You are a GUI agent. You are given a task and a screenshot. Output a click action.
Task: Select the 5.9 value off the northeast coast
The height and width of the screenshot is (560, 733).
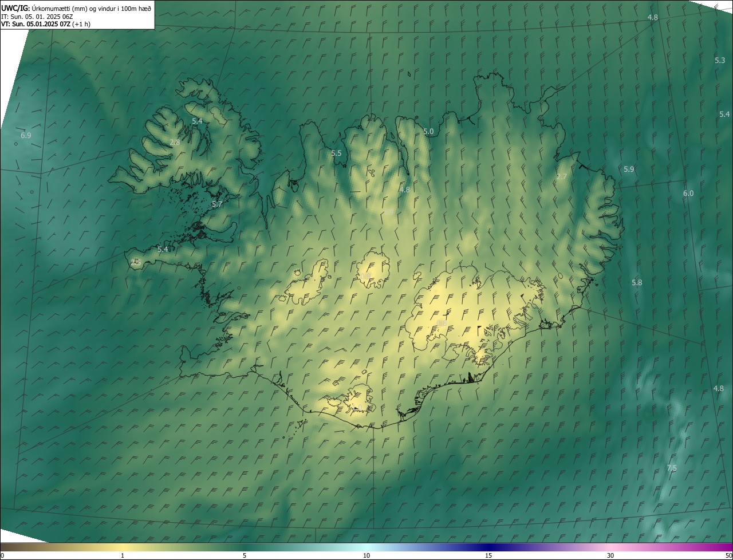point(629,169)
